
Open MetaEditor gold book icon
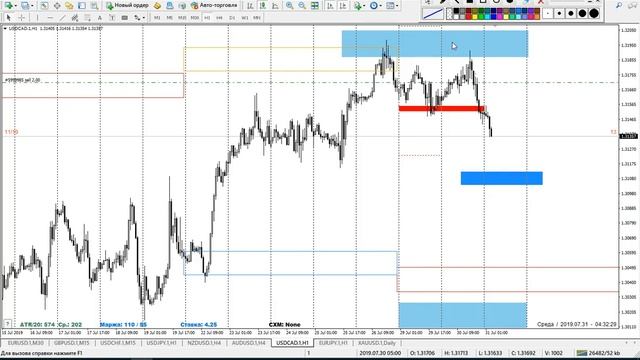(x=157, y=6)
